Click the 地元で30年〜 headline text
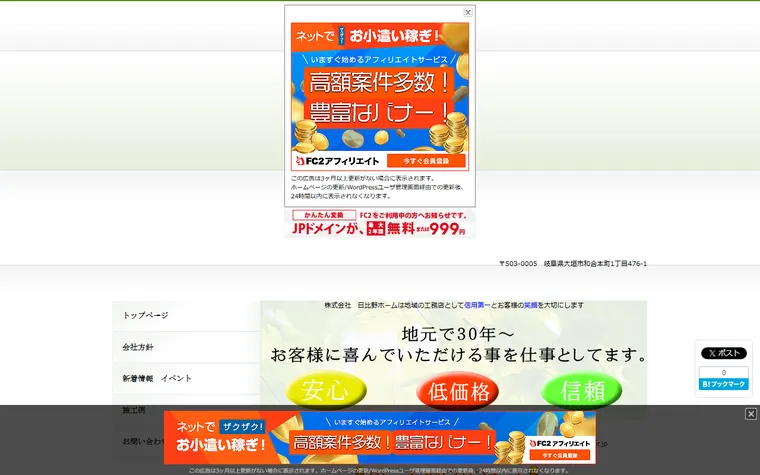This screenshot has height=475, width=760. coord(458,334)
